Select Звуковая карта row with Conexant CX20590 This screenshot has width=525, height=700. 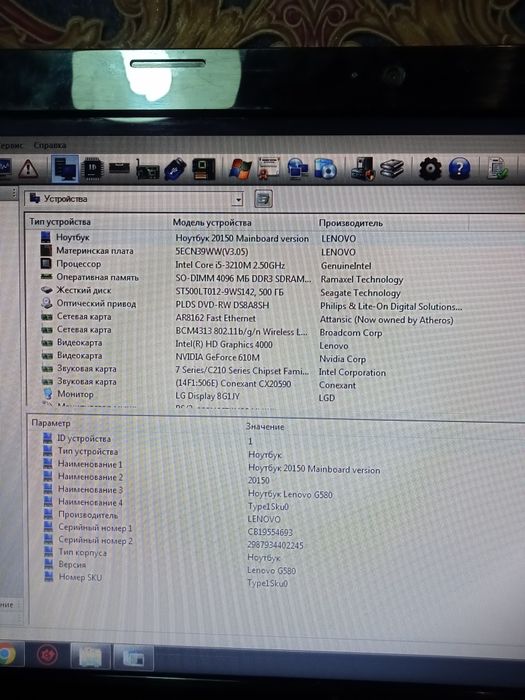[254, 382]
